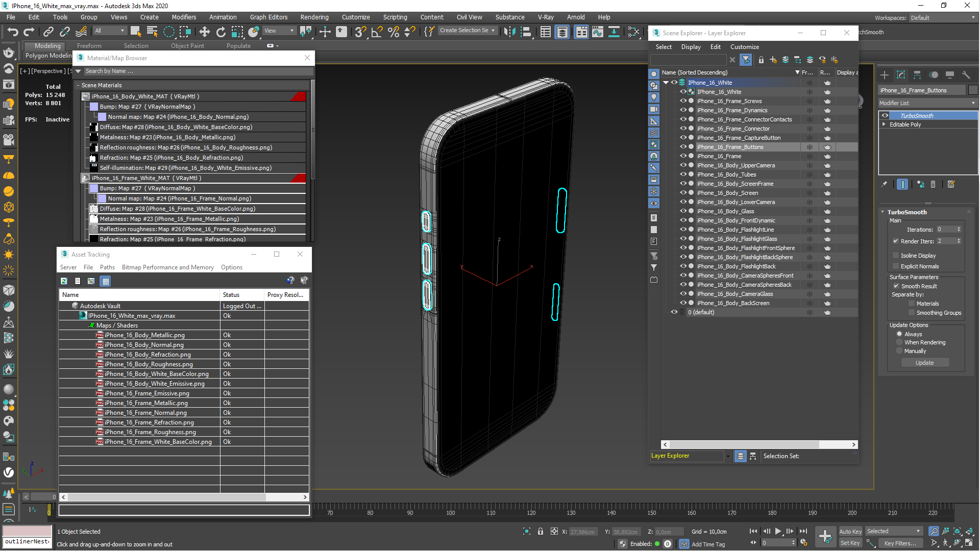The height and width of the screenshot is (551, 980).
Task: Activate the Select and Scale tool
Action: coord(237,32)
